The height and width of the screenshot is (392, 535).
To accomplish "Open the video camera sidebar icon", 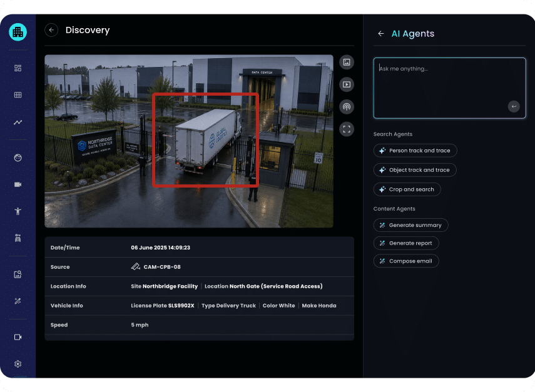I will [x=18, y=184].
